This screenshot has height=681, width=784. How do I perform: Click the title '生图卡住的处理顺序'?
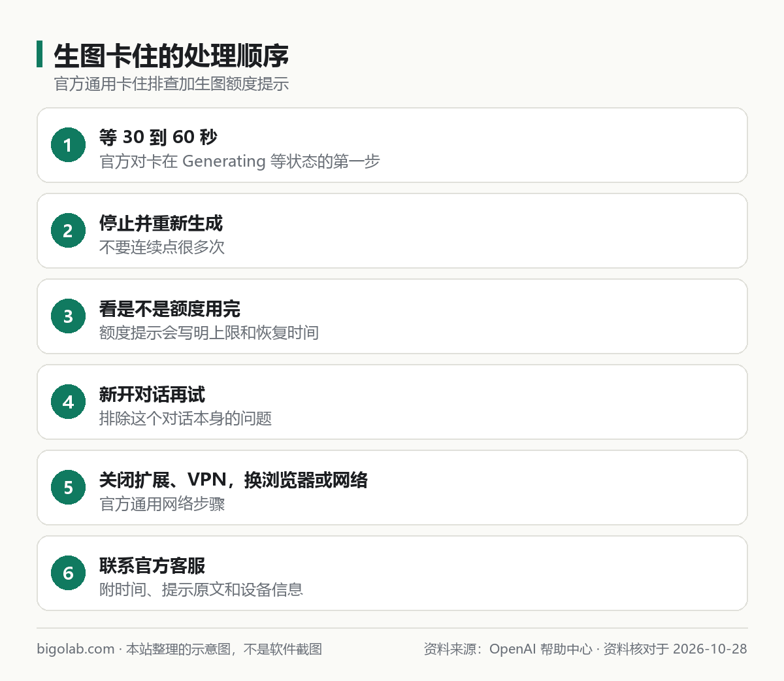tap(171, 56)
